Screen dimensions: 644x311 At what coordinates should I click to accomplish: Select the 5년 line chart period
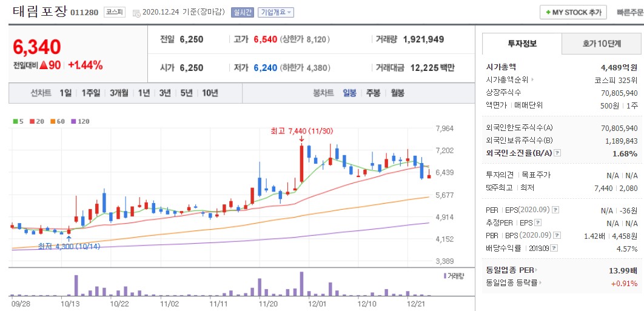coord(186,93)
